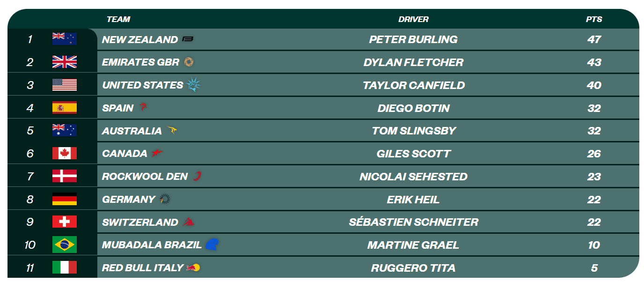Screen dimensions: 644x282
Task: Click the Great Britain Union Jack flag
Action: tap(65, 62)
